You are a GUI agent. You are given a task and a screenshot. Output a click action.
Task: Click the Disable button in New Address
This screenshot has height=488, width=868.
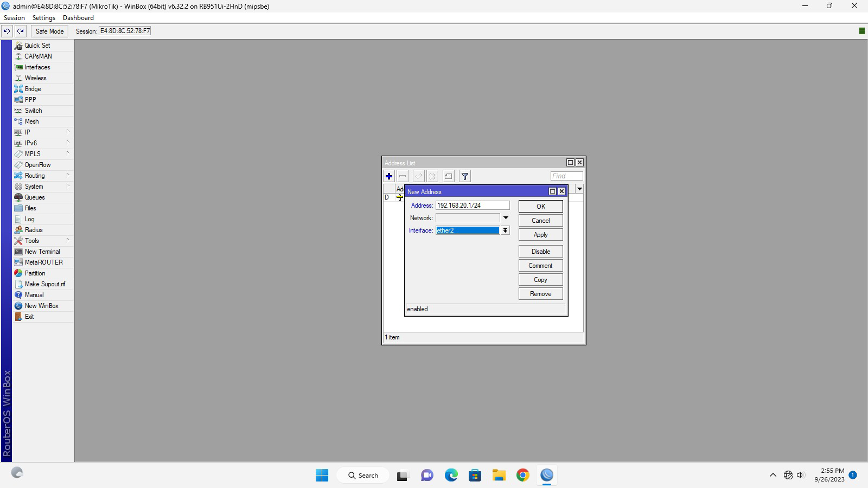[541, 252]
